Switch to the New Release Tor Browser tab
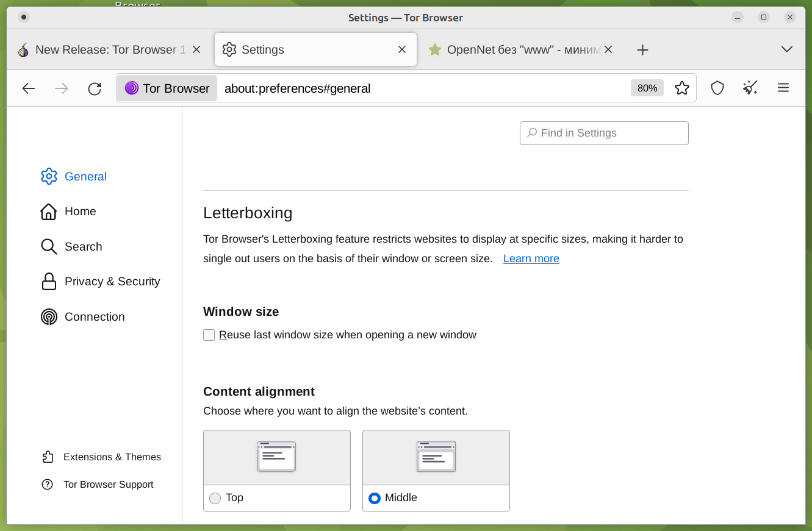 (x=104, y=50)
